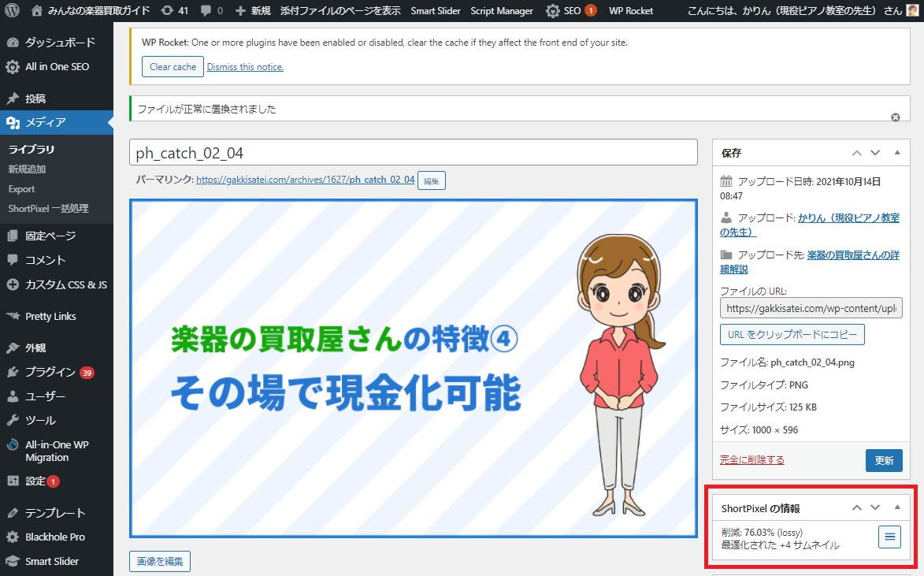Collapse the 保存 panel with triangle toggle

click(x=896, y=153)
